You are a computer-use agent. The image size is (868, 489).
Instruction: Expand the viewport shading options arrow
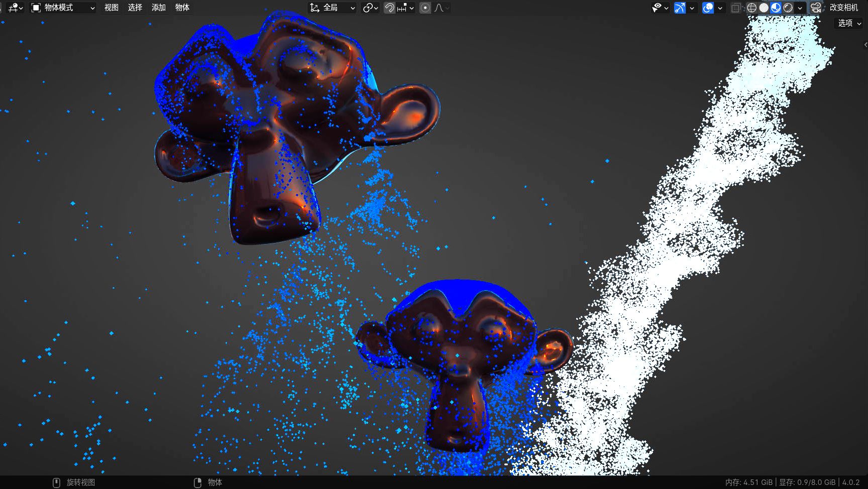(x=800, y=8)
